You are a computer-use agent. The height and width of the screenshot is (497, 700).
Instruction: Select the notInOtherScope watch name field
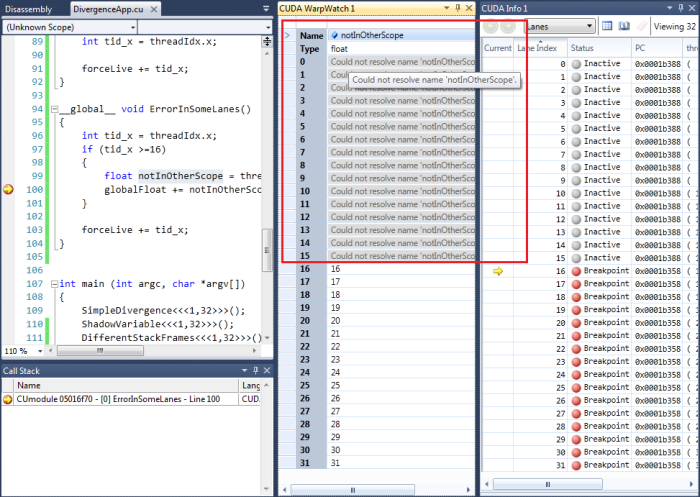pyautogui.click(x=400, y=35)
